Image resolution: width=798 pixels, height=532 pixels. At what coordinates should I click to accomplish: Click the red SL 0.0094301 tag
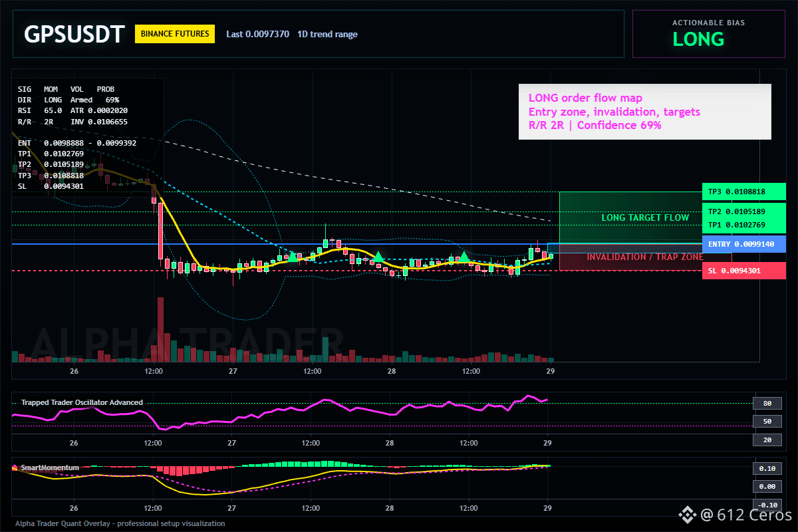tap(744, 271)
